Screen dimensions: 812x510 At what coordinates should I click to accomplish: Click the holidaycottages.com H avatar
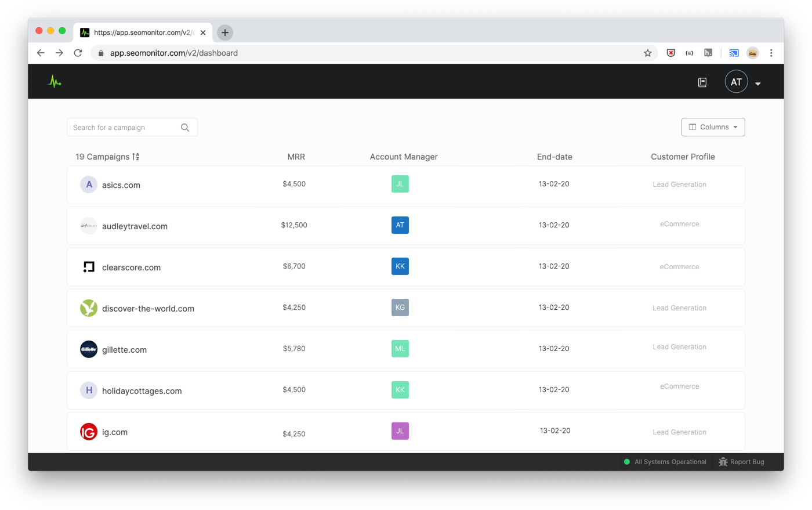(x=89, y=390)
